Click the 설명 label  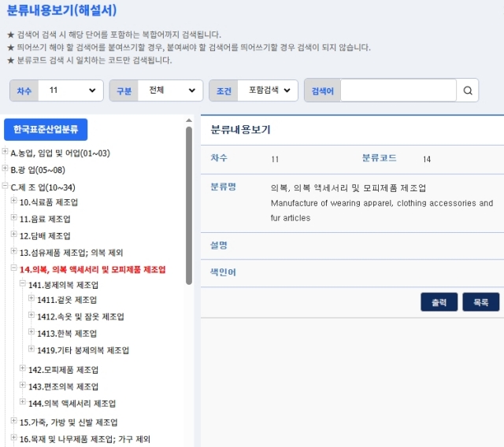(x=219, y=246)
